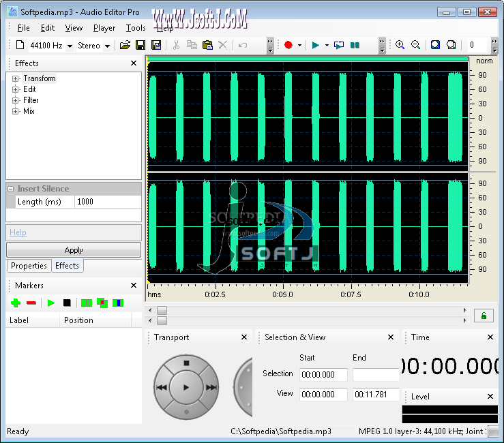Screen dimensions: 504x443
Task: Undo the last action with the arrow icon
Action: click(243, 45)
